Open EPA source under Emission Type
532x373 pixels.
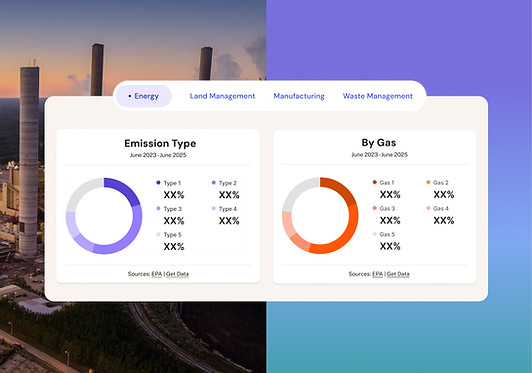click(156, 274)
